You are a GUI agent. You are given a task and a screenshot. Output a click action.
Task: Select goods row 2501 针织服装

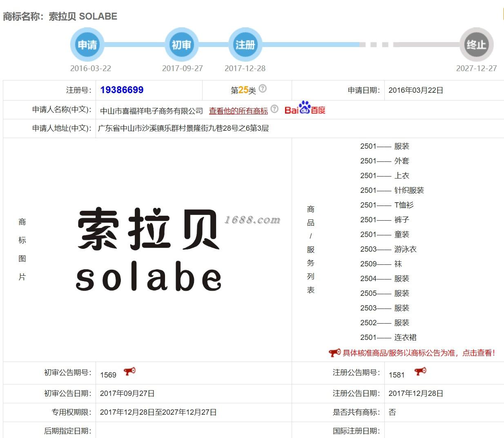click(x=392, y=190)
